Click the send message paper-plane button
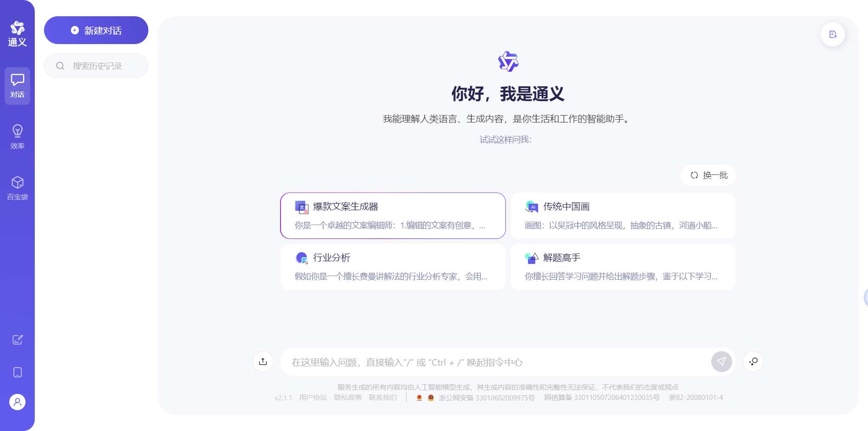This screenshot has width=868, height=431. 721,362
